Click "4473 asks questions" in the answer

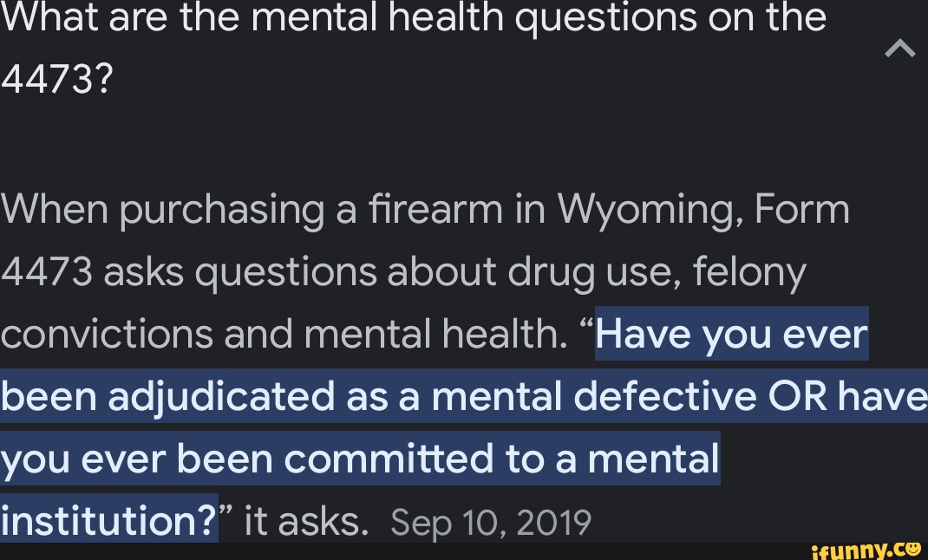tap(187, 272)
